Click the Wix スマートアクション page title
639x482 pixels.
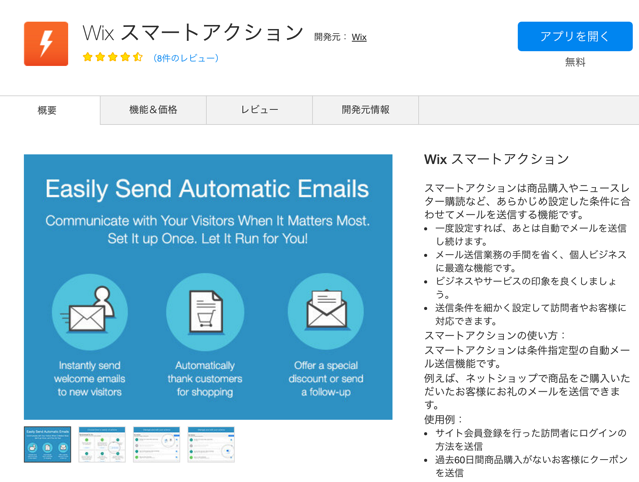coord(193,33)
